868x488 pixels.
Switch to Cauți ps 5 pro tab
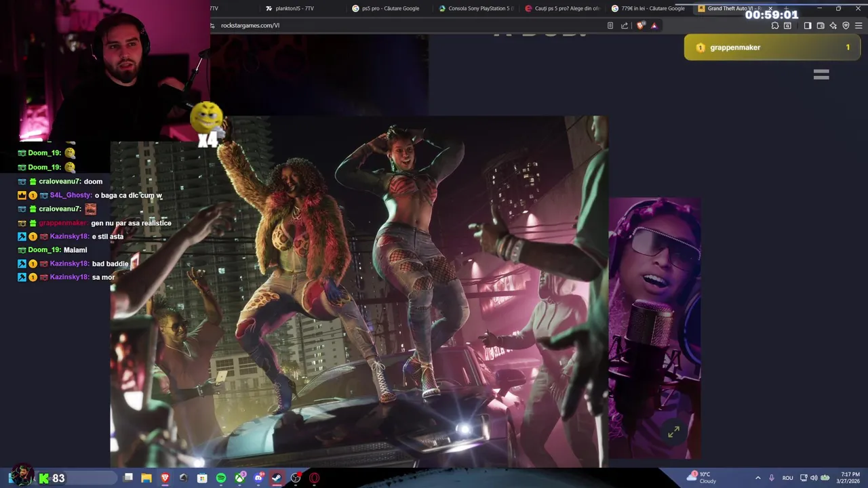pos(563,8)
